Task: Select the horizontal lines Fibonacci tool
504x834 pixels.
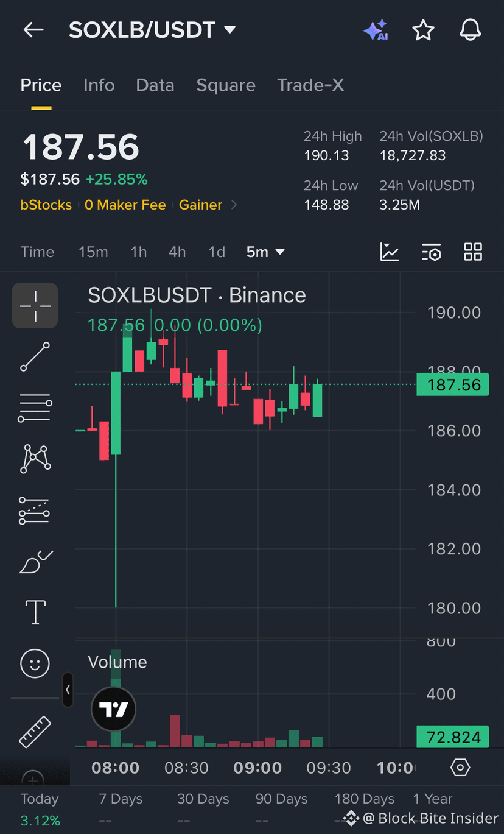Action: coord(35,408)
